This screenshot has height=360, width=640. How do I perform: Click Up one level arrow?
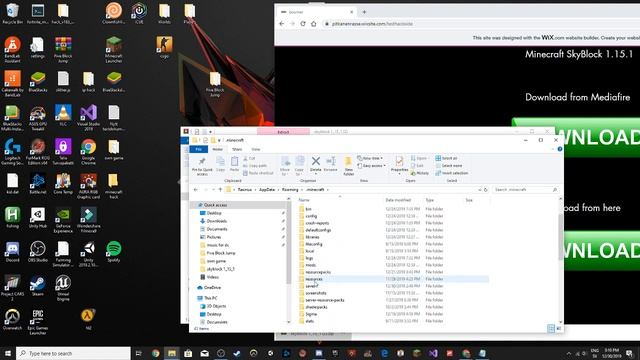pyautogui.click(x=220, y=190)
